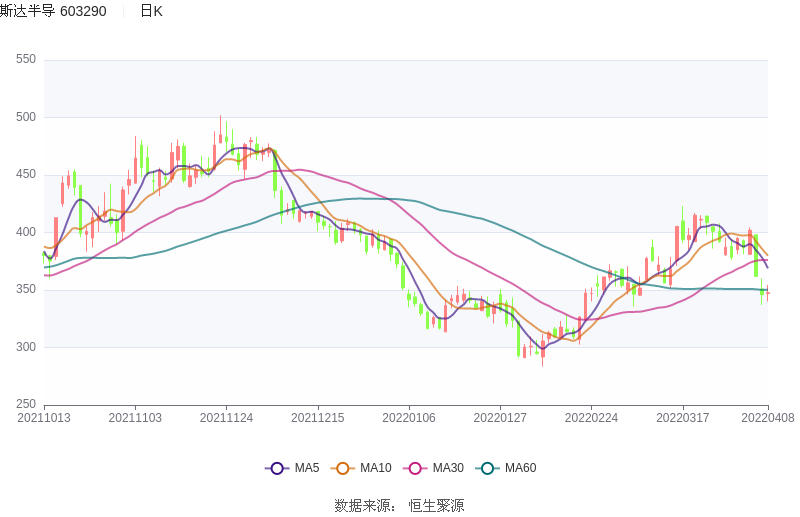This screenshot has height=517, width=800.
Task: Toggle the MA60 teal legend marker
Action: (488, 468)
